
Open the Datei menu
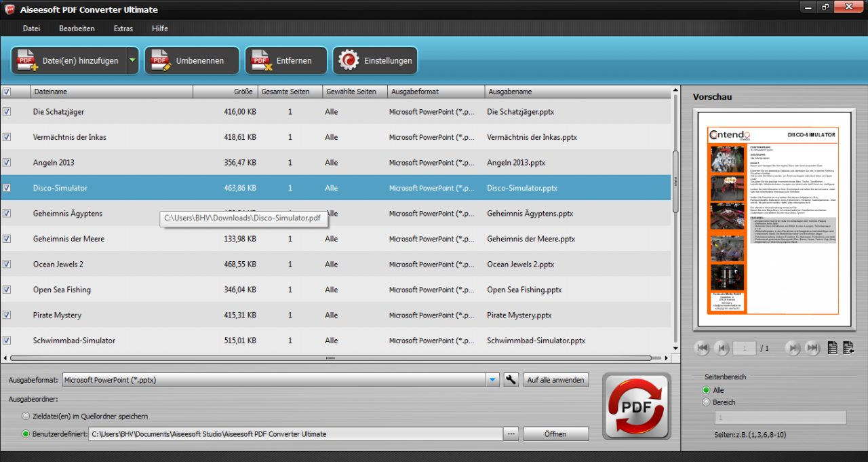coord(31,28)
